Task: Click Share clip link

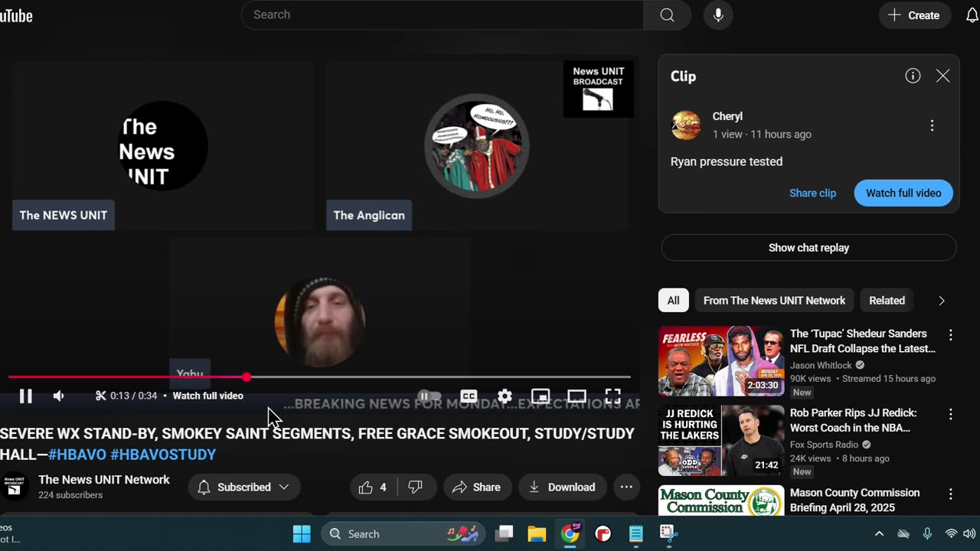Action: click(x=812, y=193)
